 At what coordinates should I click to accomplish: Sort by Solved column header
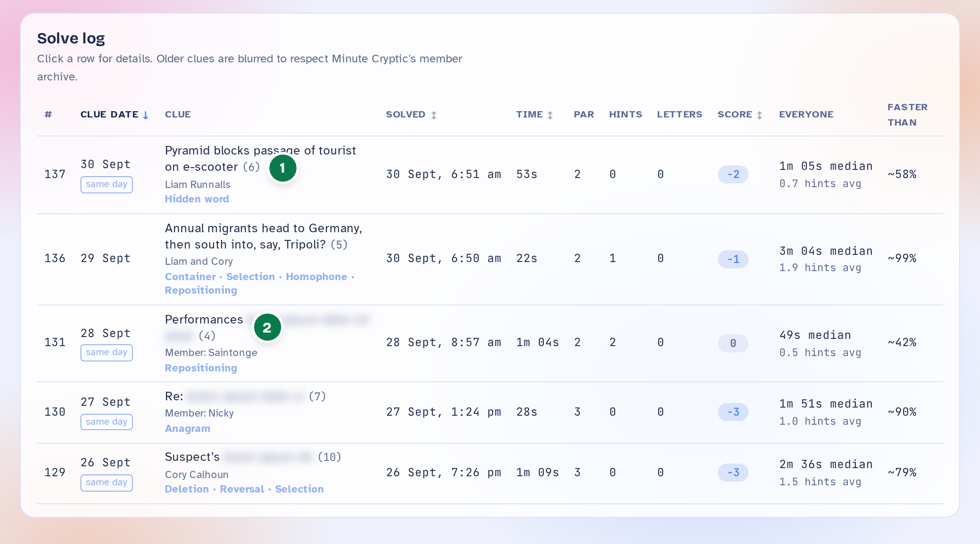(411, 115)
